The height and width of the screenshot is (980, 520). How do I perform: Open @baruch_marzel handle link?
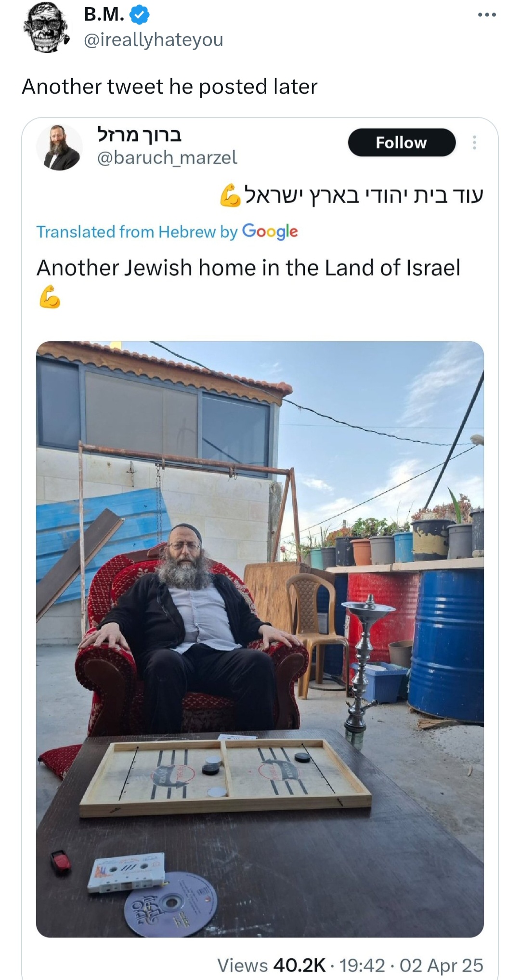point(167,157)
